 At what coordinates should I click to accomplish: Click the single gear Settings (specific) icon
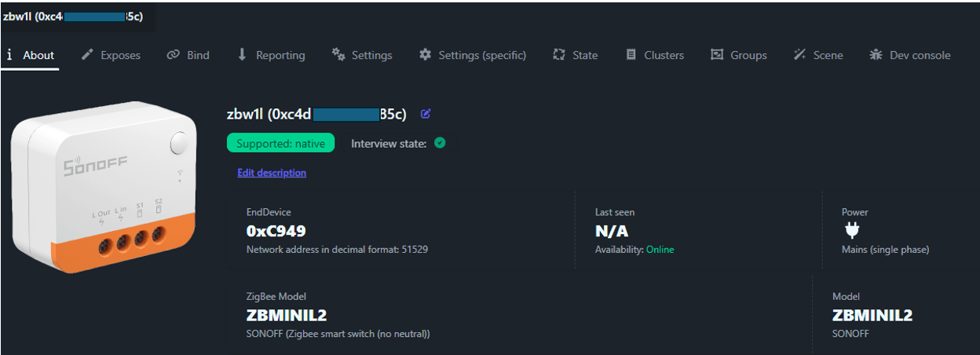pos(425,55)
